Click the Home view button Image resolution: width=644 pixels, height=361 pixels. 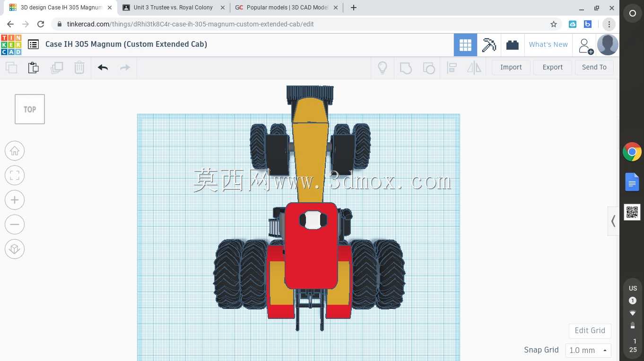[x=15, y=151]
